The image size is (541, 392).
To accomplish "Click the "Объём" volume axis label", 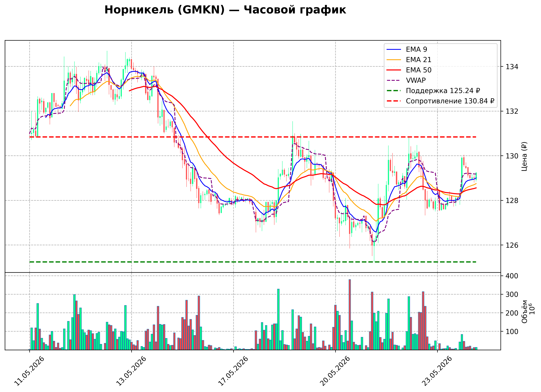I will click(x=524, y=312).
